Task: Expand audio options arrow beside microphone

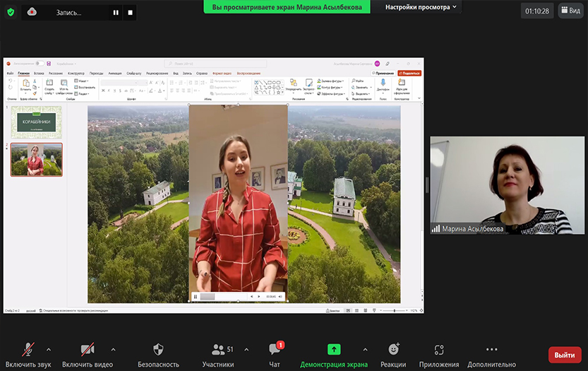Action: coord(49,349)
